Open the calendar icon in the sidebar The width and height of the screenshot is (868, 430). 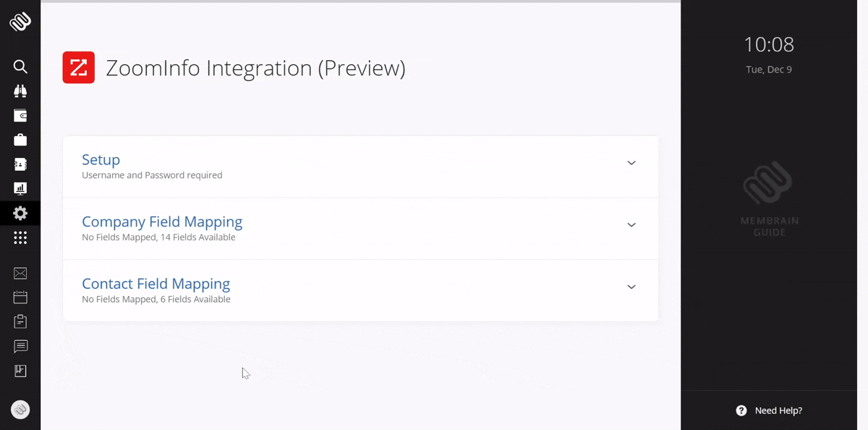(20, 298)
